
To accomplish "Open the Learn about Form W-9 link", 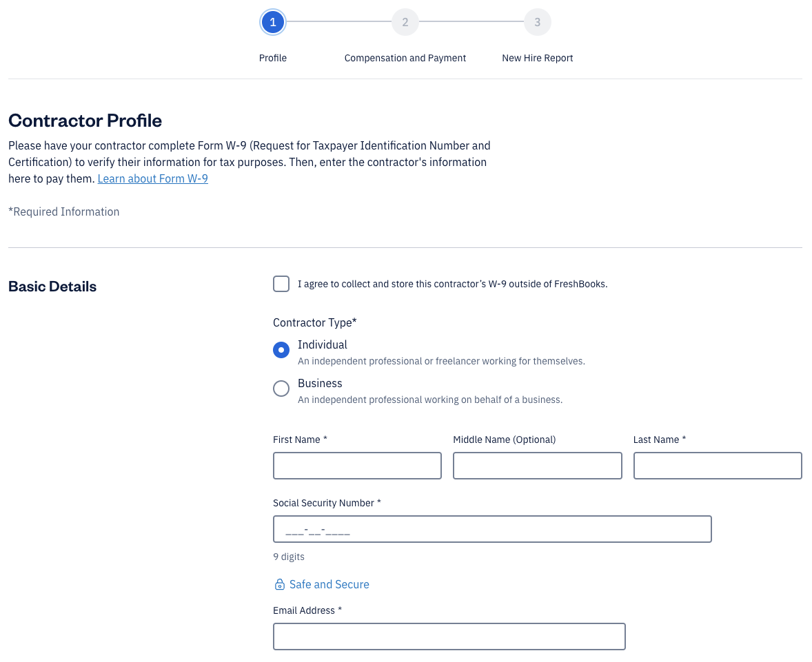I will 152,178.
